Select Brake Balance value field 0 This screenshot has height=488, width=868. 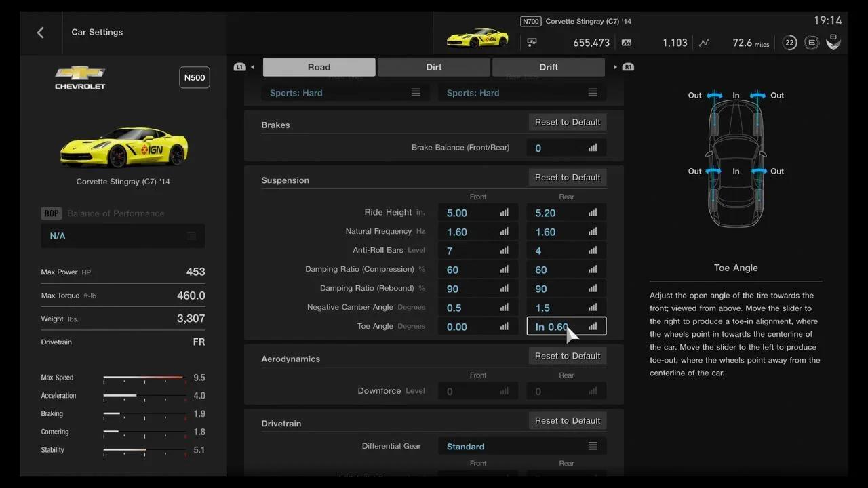click(x=566, y=148)
